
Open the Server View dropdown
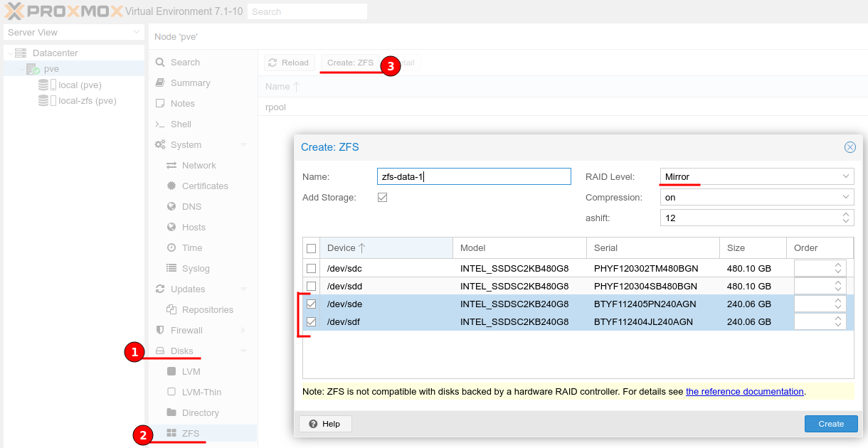tap(137, 33)
